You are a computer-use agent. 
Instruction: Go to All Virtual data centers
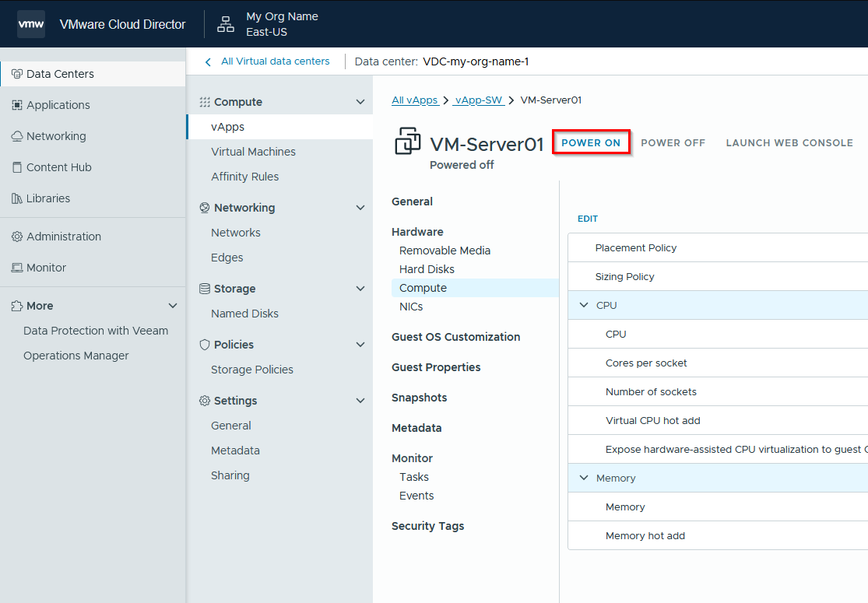pos(275,61)
